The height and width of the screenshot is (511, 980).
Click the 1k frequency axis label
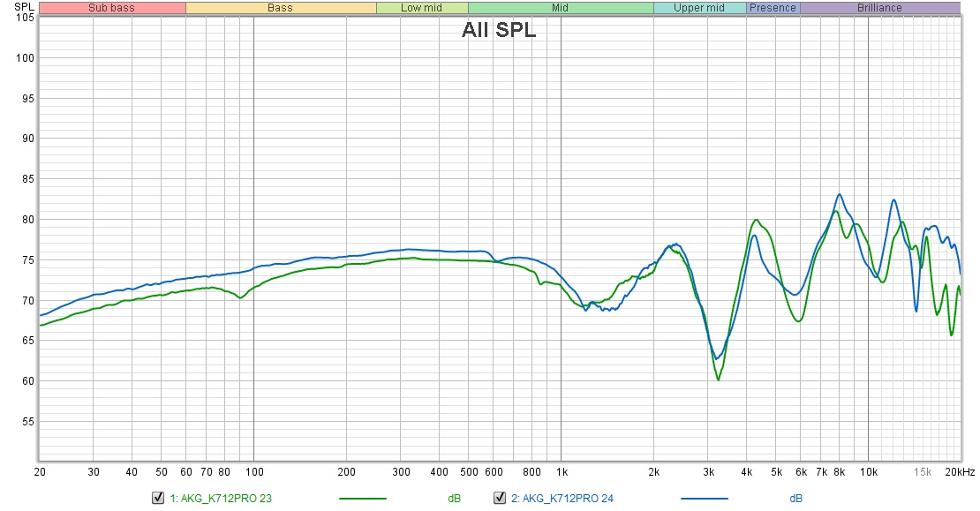(562, 472)
